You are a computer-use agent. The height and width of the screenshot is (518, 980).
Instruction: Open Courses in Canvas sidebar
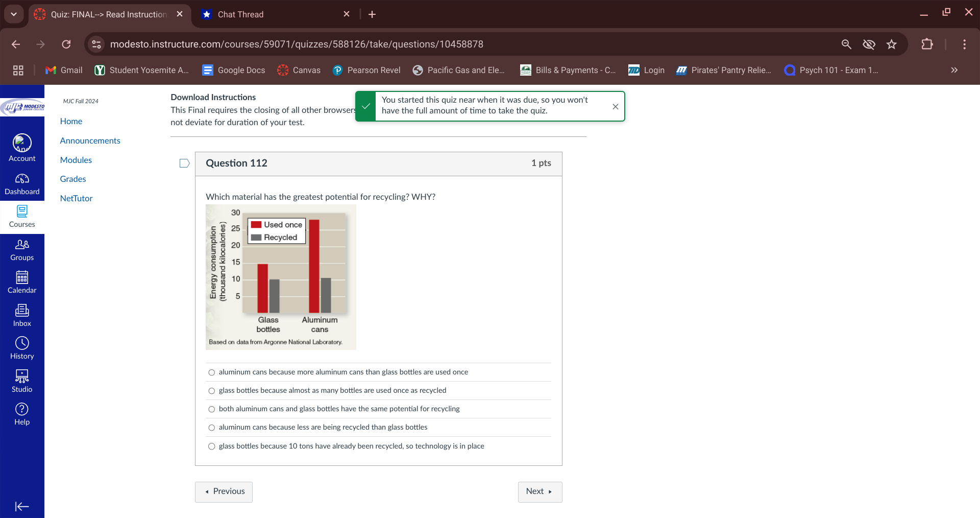(22, 217)
